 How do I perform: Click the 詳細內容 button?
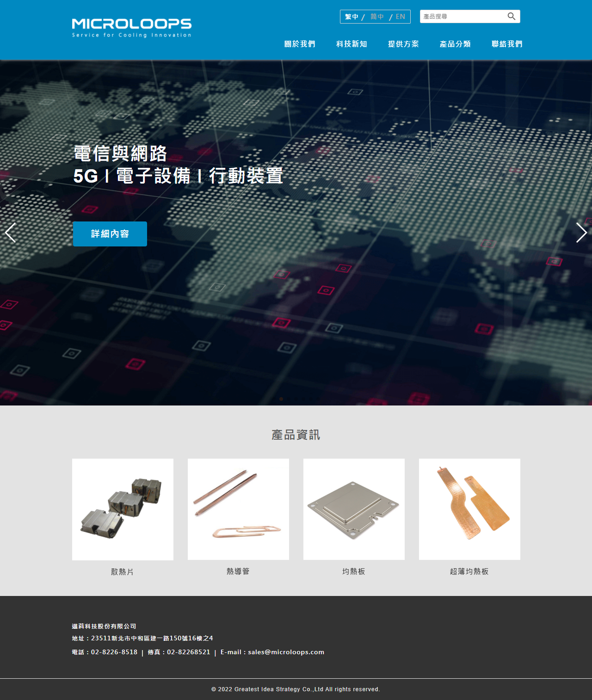click(x=110, y=234)
